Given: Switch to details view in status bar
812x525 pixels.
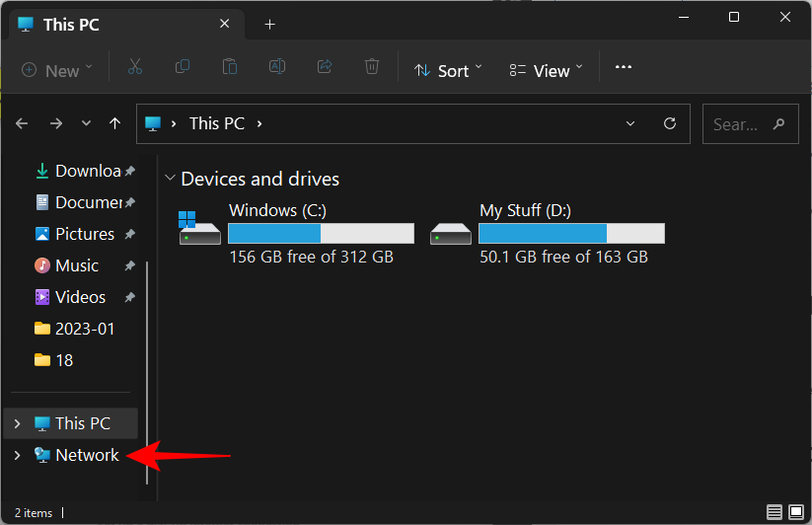Looking at the screenshot, I should click(775, 512).
